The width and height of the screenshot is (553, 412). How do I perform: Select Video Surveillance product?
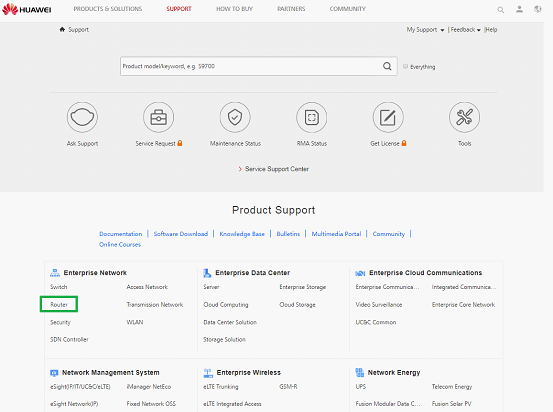point(379,304)
